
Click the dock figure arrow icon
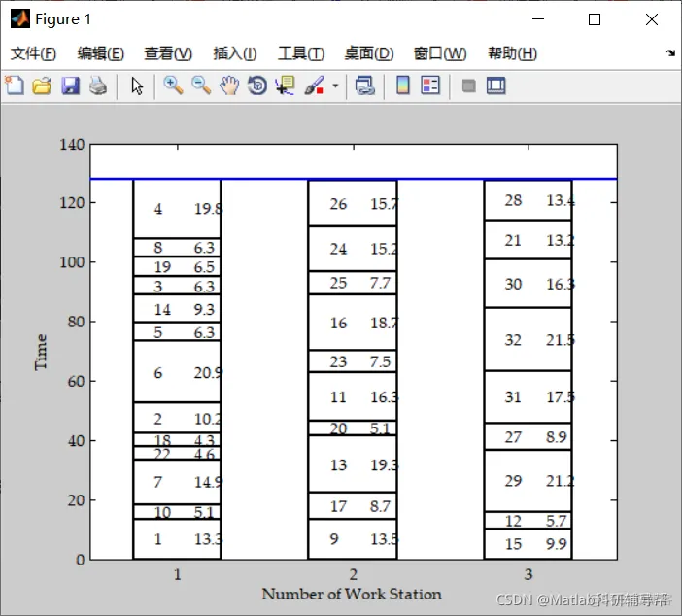click(670, 53)
